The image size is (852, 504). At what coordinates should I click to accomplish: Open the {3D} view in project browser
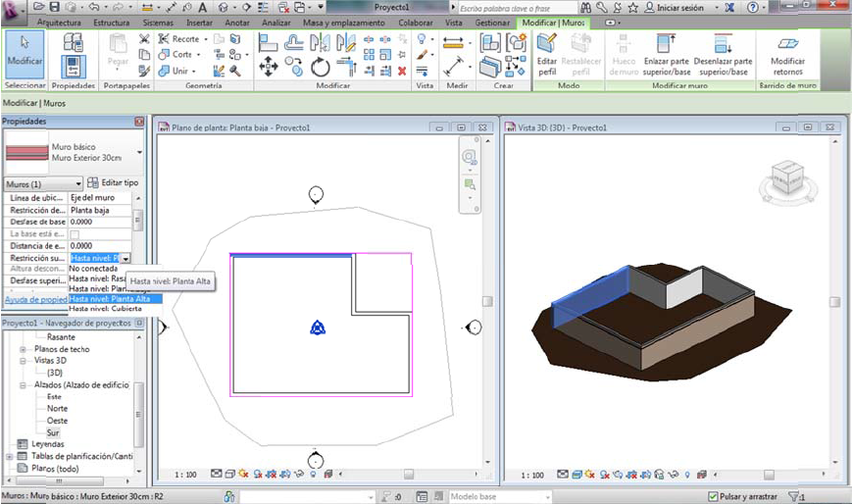(x=55, y=373)
